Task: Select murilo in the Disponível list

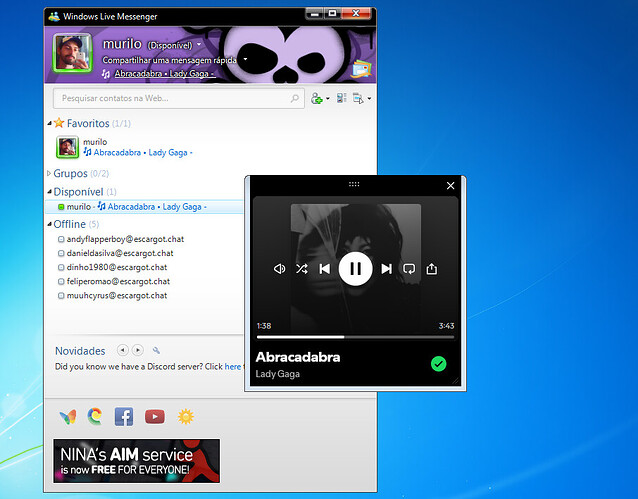Action: tap(144, 207)
